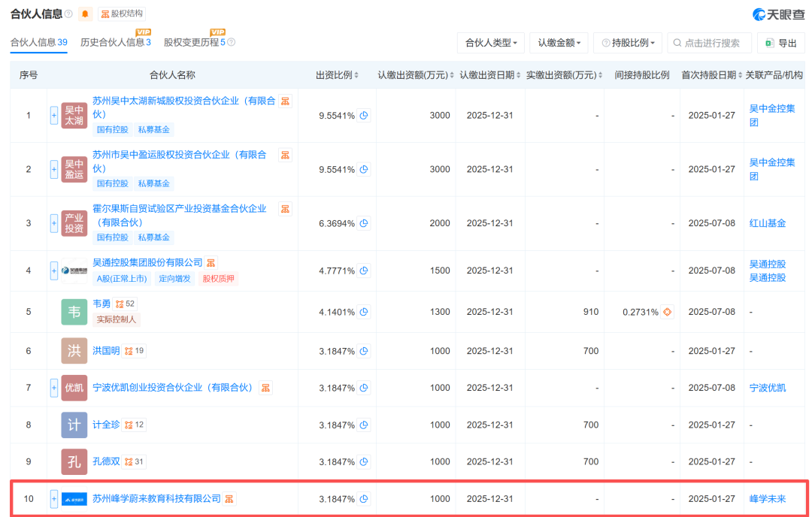Click the bell alert icon near title
This screenshot has height=517, width=812.
[85, 14]
